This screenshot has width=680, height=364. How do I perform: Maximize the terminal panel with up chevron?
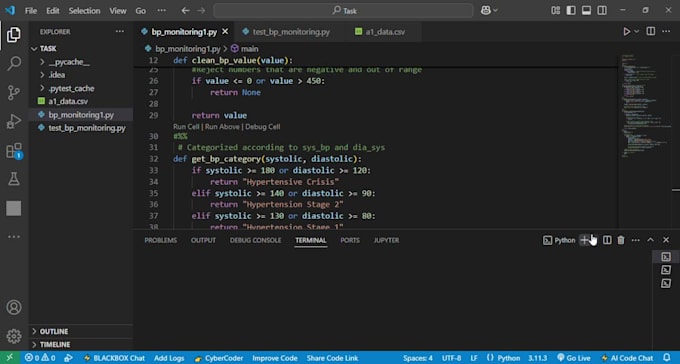click(651, 240)
